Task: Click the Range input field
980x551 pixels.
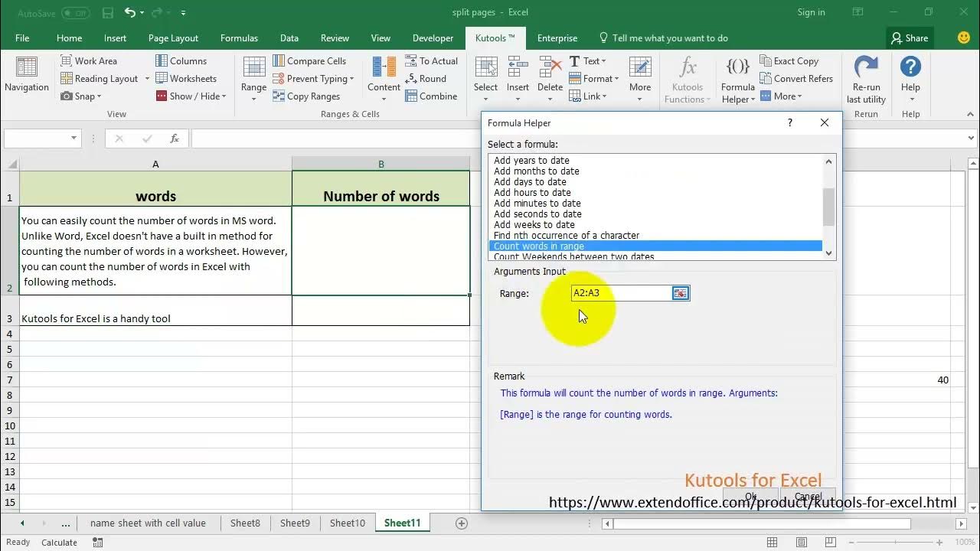Action: coord(622,293)
